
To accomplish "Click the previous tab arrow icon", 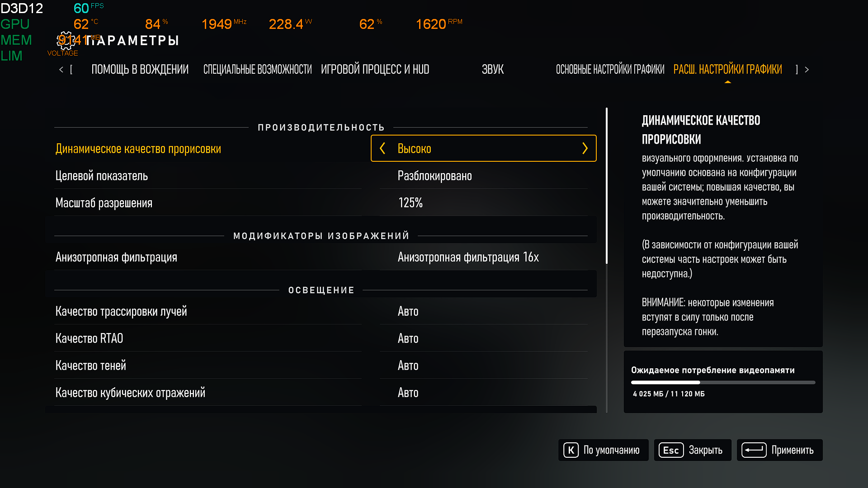I will point(61,70).
